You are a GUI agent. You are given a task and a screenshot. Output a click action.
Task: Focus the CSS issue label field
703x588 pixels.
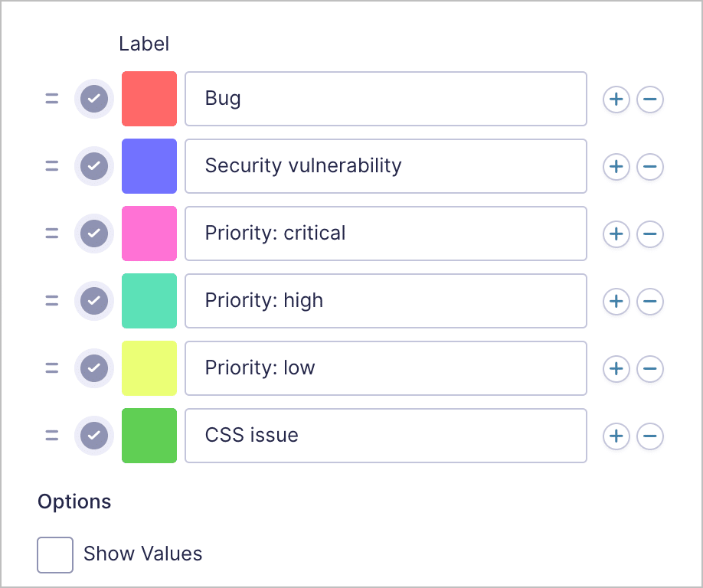click(386, 436)
